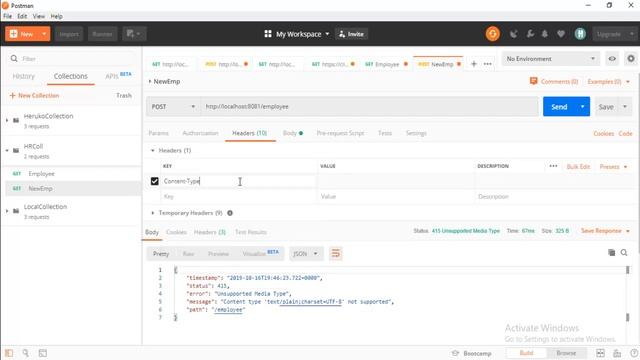
Task: Open response Headers (3) tab
Action: (x=210, y=232)
